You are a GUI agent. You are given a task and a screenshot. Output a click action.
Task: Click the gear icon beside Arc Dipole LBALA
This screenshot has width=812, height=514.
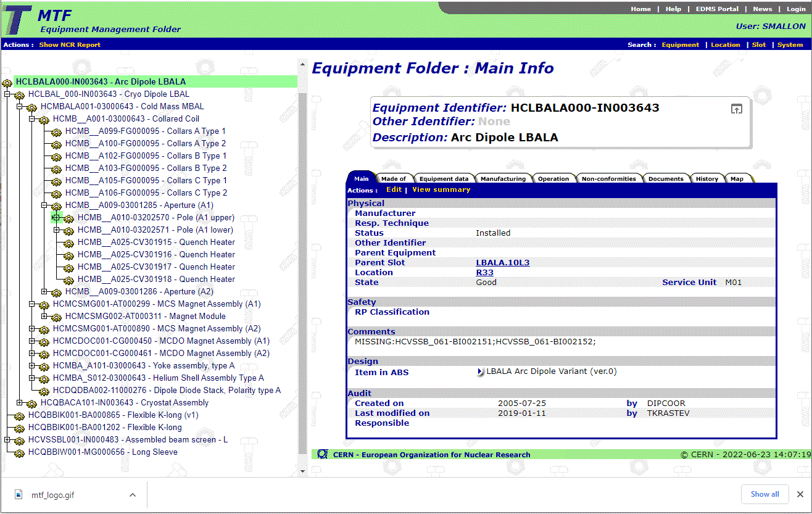pos(7,82)
